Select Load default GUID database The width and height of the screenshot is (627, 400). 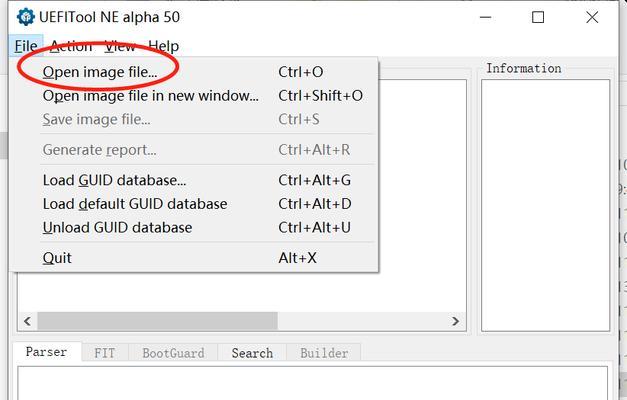(134, 204)
